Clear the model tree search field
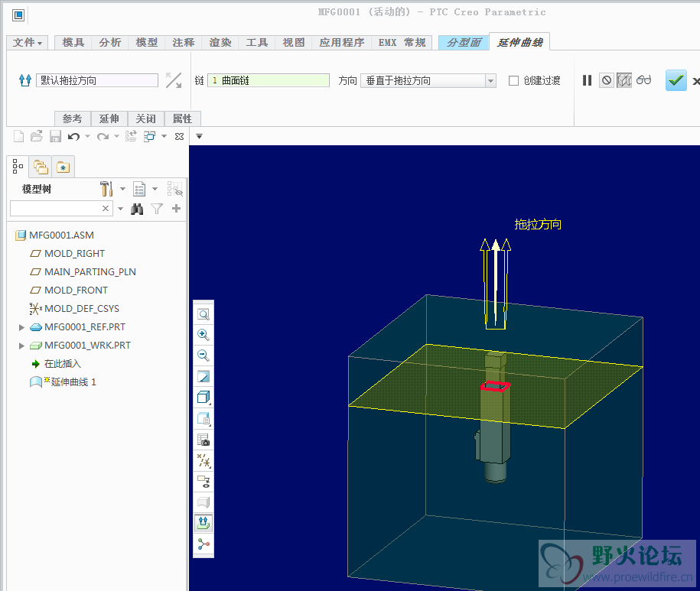 [x=106, y=208]
